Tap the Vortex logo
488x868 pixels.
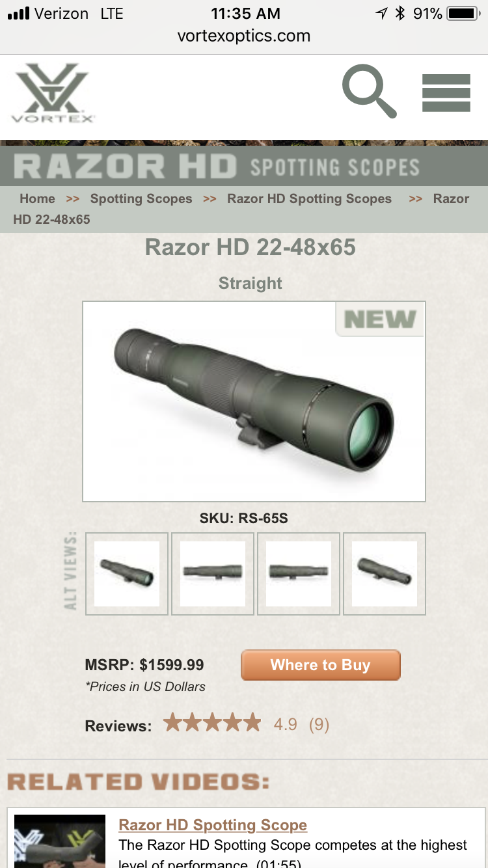pyautogui.click(x=52, y=93)
